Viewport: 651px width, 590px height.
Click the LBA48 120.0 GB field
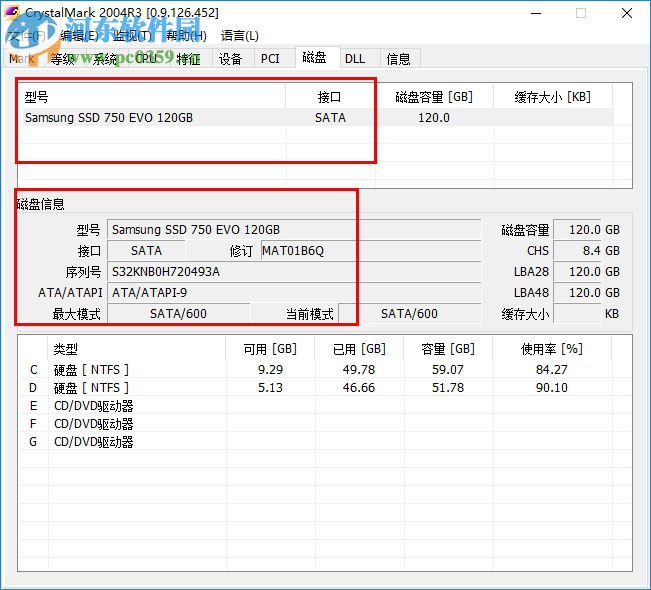(x=578, y=293)
